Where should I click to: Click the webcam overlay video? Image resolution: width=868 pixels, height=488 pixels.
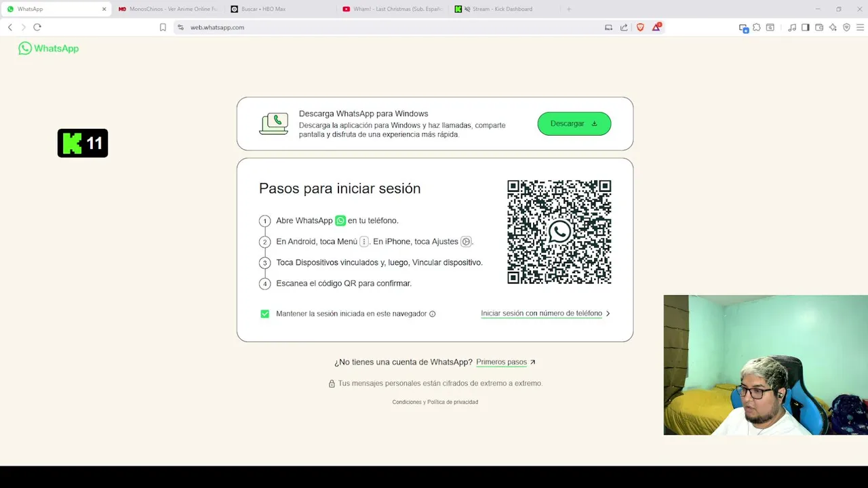coord(766,365)
